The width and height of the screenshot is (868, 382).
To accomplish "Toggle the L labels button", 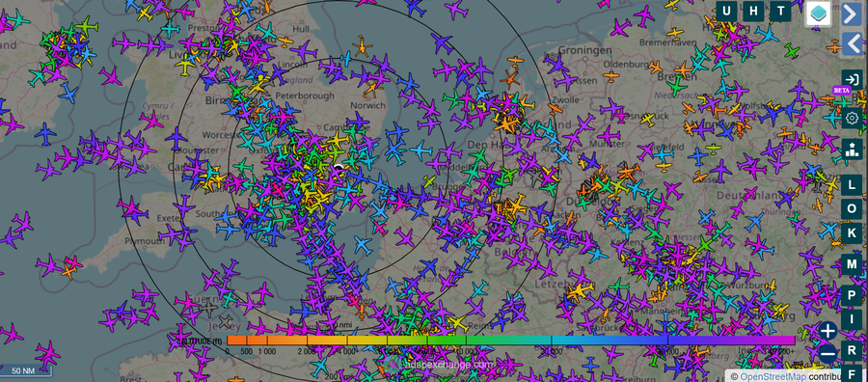I will 852,184.
